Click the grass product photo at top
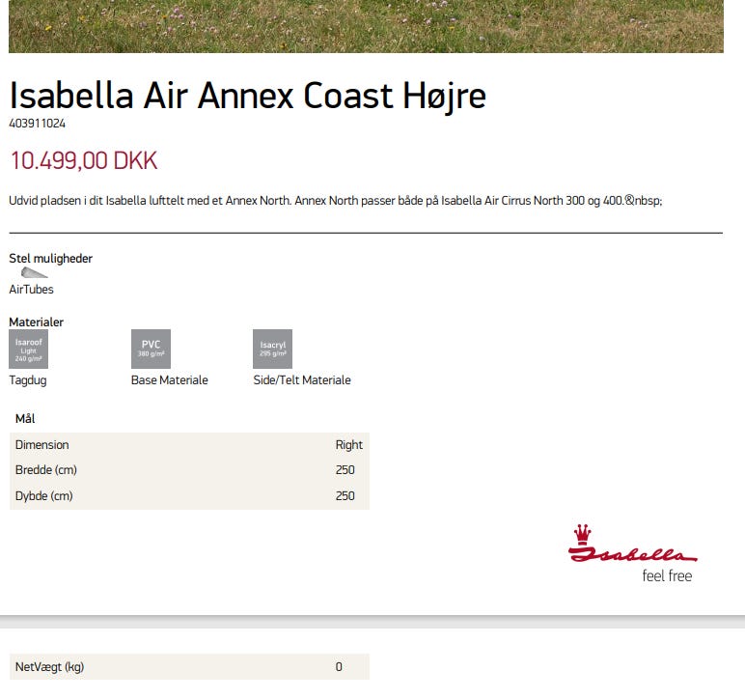 tap(366, 26)
